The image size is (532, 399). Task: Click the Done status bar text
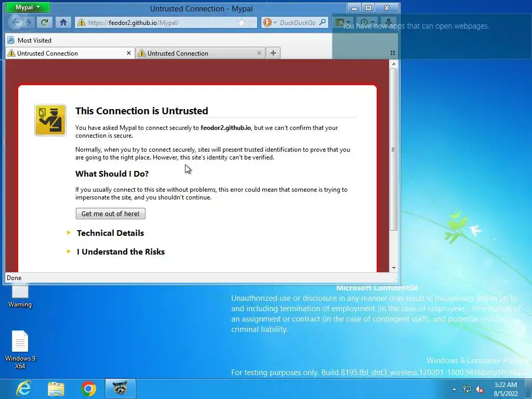pyautogui.click(x=14, y=278)
